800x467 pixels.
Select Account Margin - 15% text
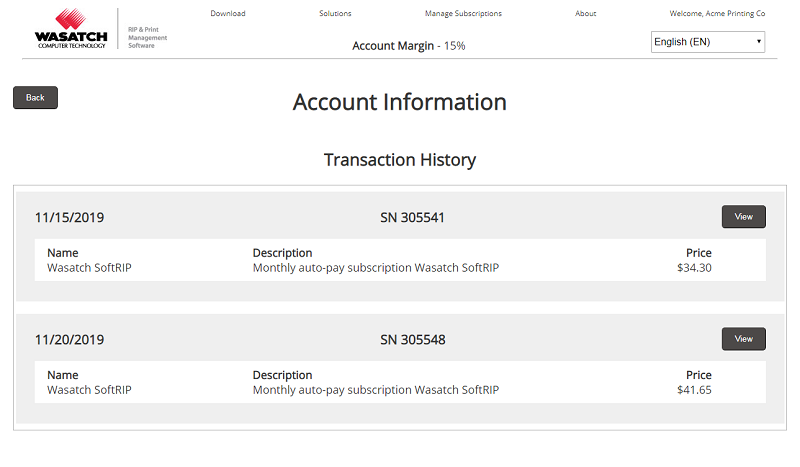tap(409, 46)
